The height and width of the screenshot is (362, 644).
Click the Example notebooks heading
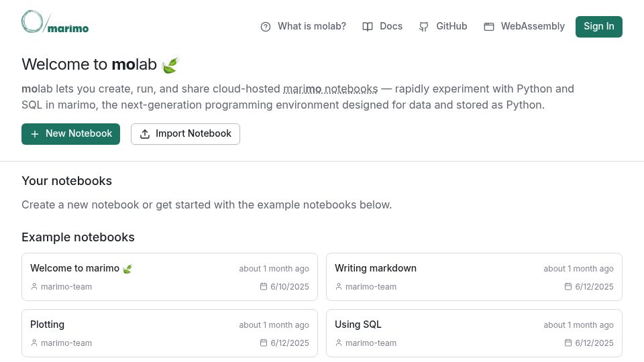78,237
